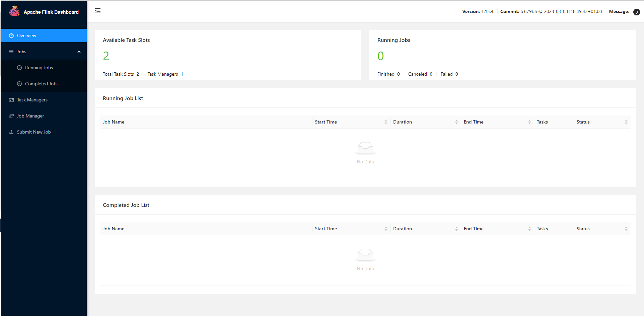
Task: Sort Running Job List by Status
Action: 626,122
